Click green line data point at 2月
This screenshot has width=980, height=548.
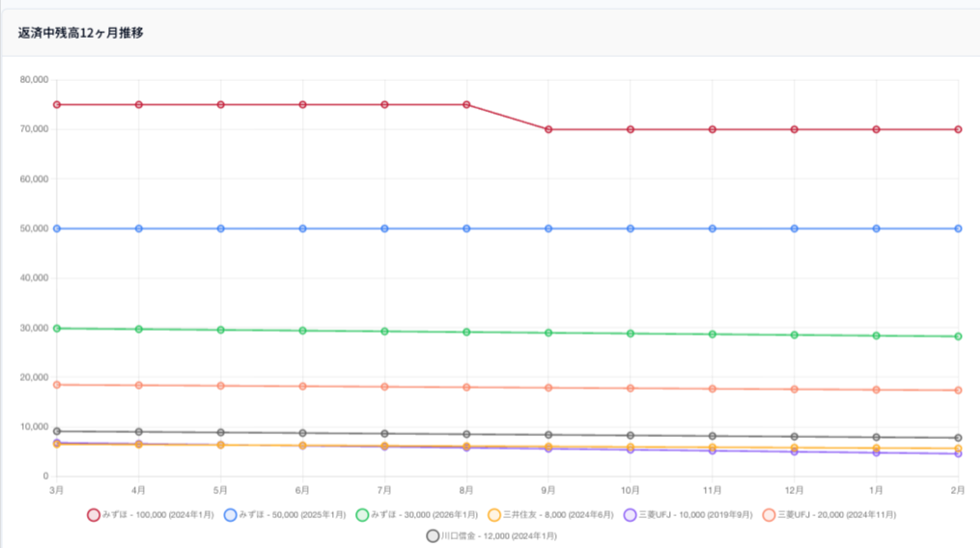(x=958, y=337)
